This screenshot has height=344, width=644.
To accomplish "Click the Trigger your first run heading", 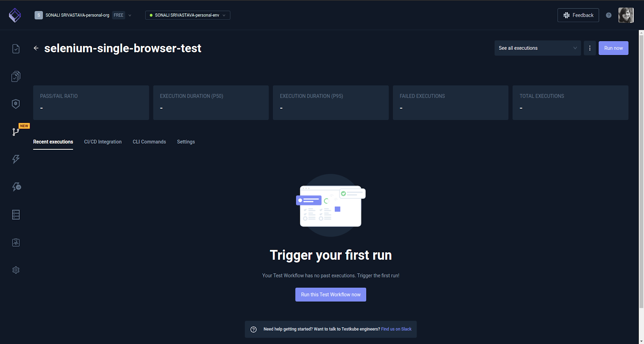I will (331, 255).
